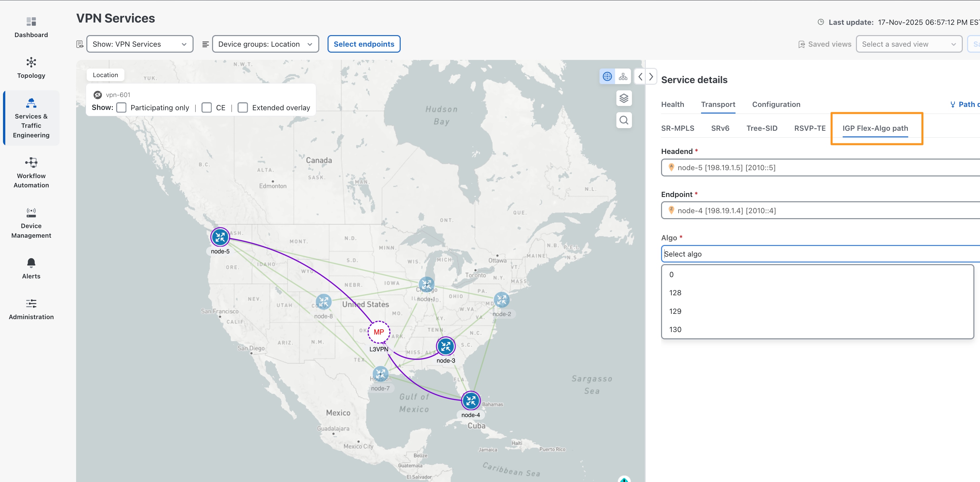The width and height of the screenshot is (980, 482).
Task: Switch to the Transport tab
Action: pos(718,104)
